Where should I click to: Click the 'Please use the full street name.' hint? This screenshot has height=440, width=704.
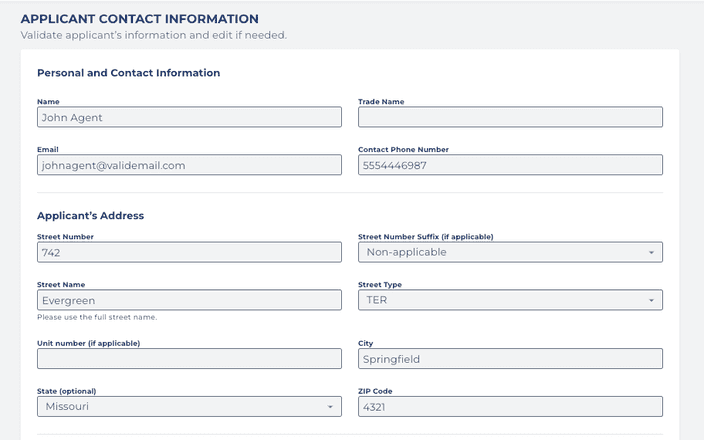97,317
